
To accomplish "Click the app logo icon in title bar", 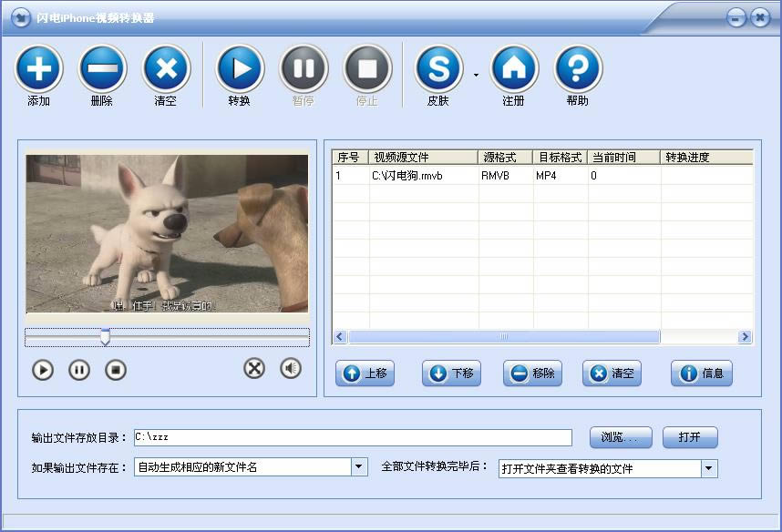I will [x=20, y=18].
